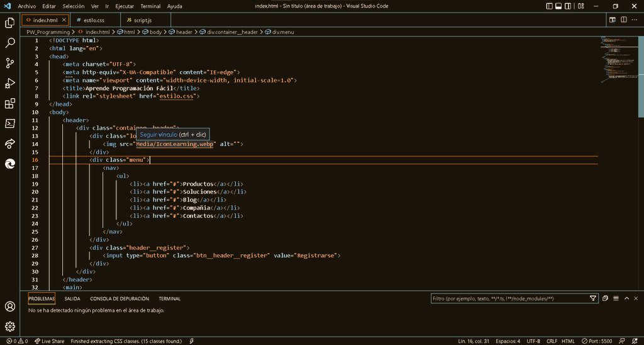Change indentation via Espacios: 4
Screen dimensions: 644x345
click(508, 341)
